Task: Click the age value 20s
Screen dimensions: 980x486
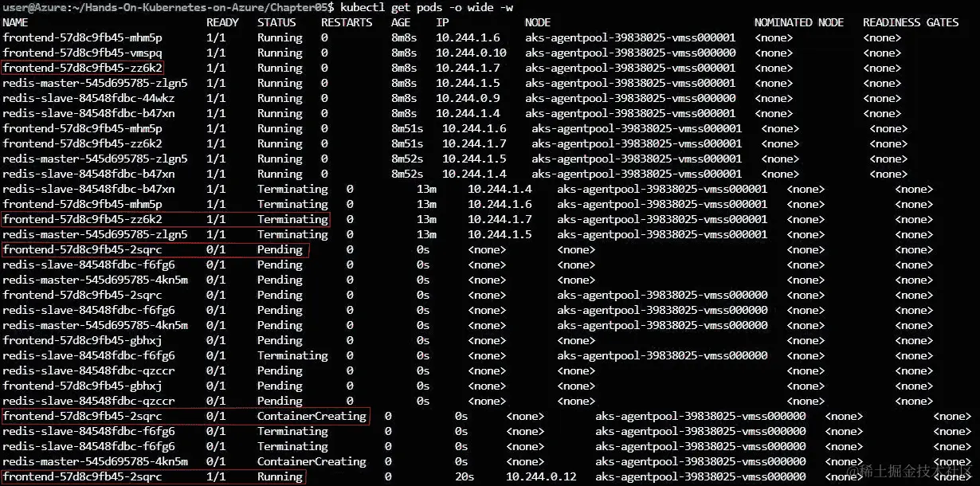Action: coord(465,476)
